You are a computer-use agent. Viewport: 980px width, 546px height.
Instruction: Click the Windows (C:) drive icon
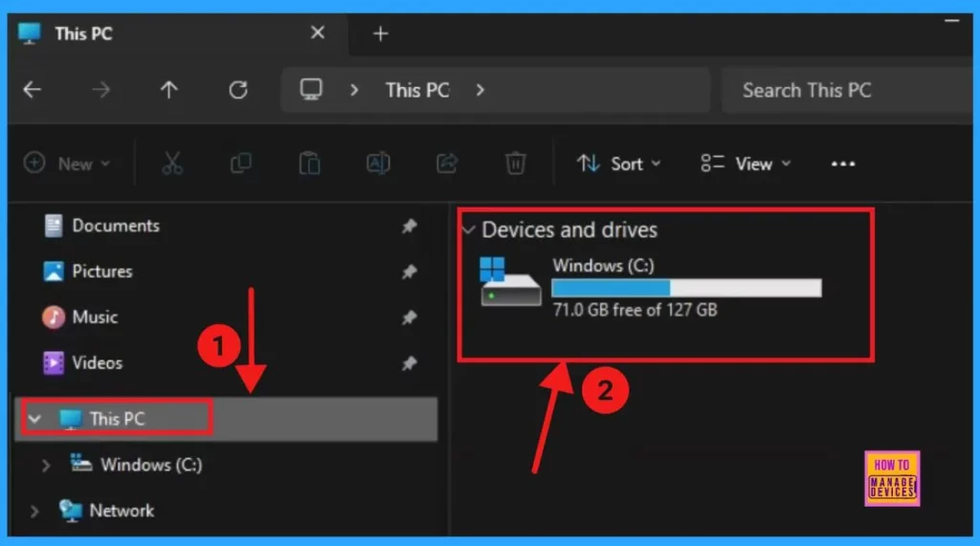pos(510,282)
